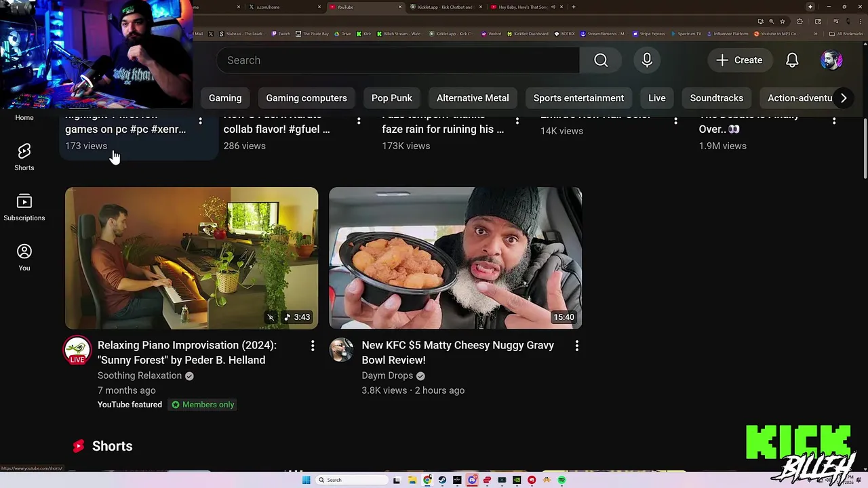Open more options for KFC review video
Screen dimensions: 868x488
coord(576,346)
